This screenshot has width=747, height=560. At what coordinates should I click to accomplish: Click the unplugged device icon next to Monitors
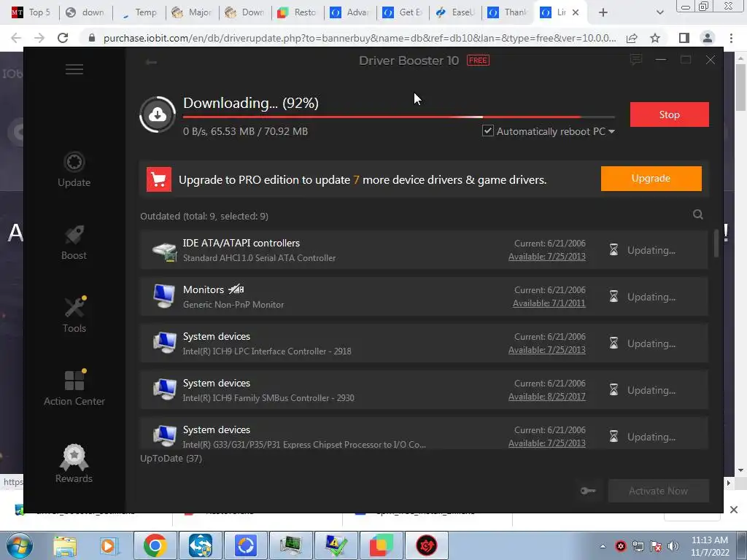[236, 289]
